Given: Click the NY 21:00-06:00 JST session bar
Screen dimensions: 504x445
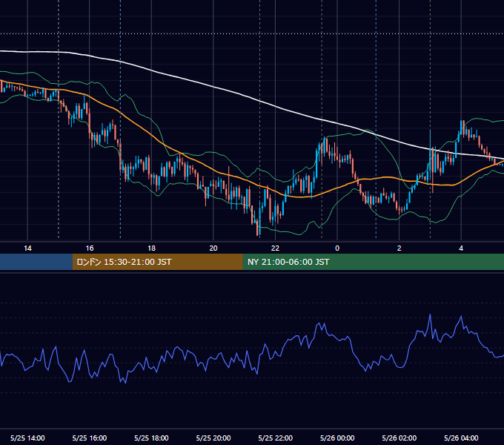Looking at the screenshot, I should coord(373,262).
